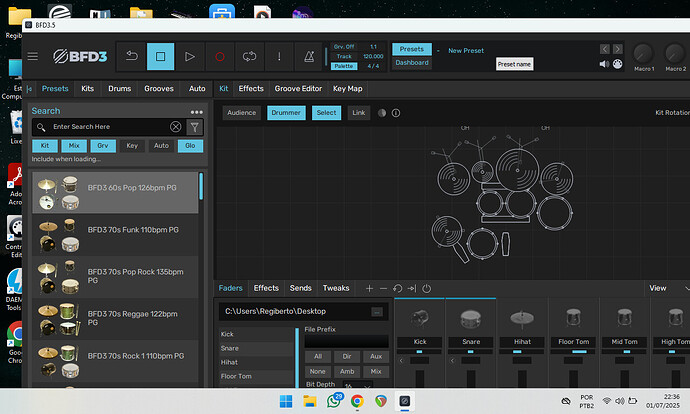Toggle the Auto include-when-loading button
690x414 pixels.
tap(161, 146)
